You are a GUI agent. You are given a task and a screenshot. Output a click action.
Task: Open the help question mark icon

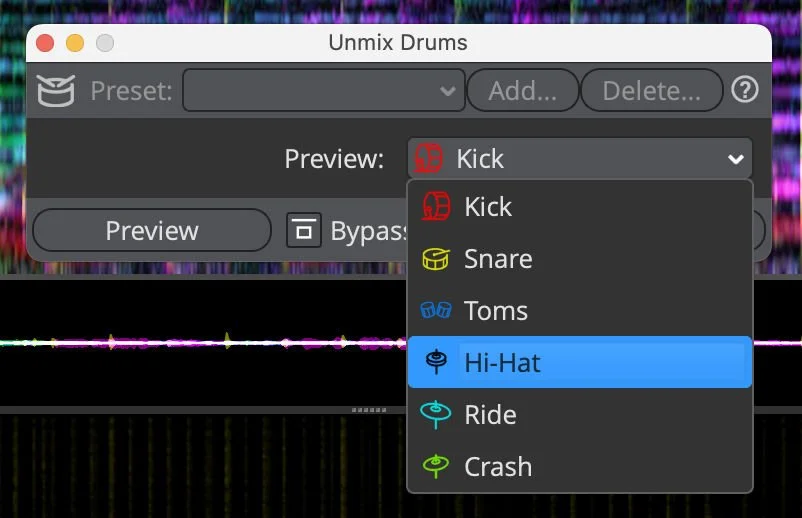click(745, 90)
